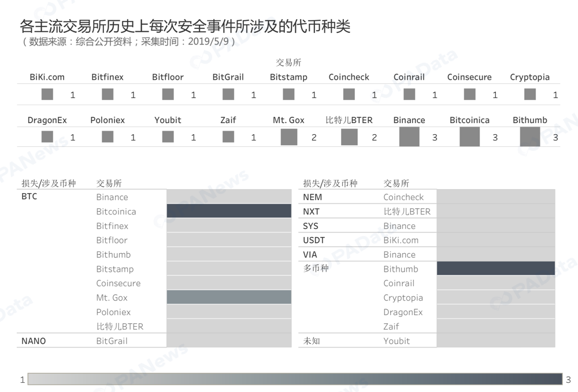Click the Mt. Gox header in second row
Screen dimensions: 578x392
click(x=288, y=120)
